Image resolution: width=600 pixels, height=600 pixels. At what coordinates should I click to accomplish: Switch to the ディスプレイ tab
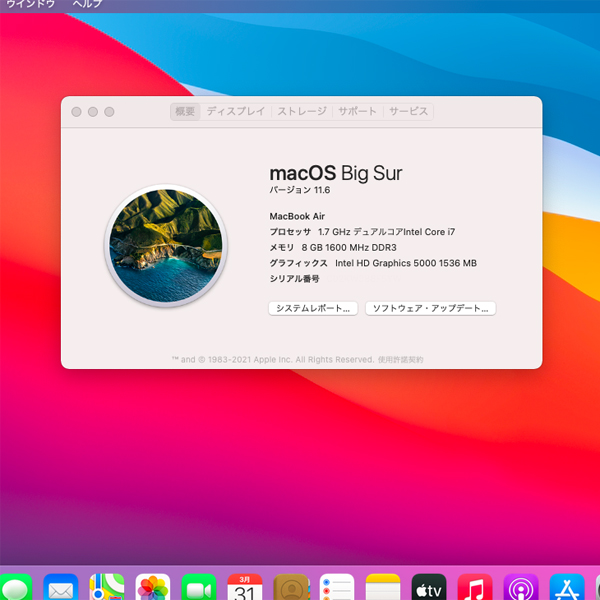tap(236, 112)
